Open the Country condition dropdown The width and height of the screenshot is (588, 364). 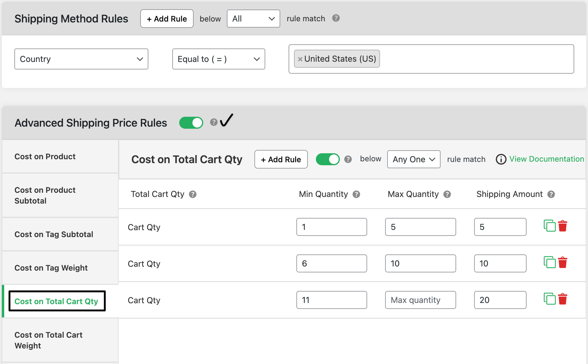[x=81, y=59]
